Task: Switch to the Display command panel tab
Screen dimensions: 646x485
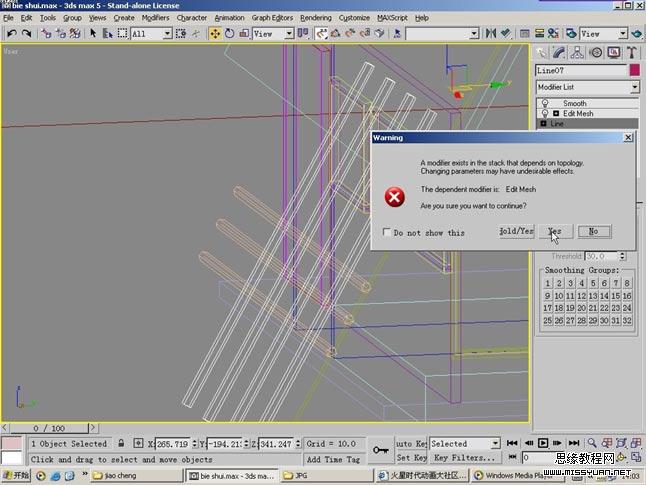Action: [613, 52]
